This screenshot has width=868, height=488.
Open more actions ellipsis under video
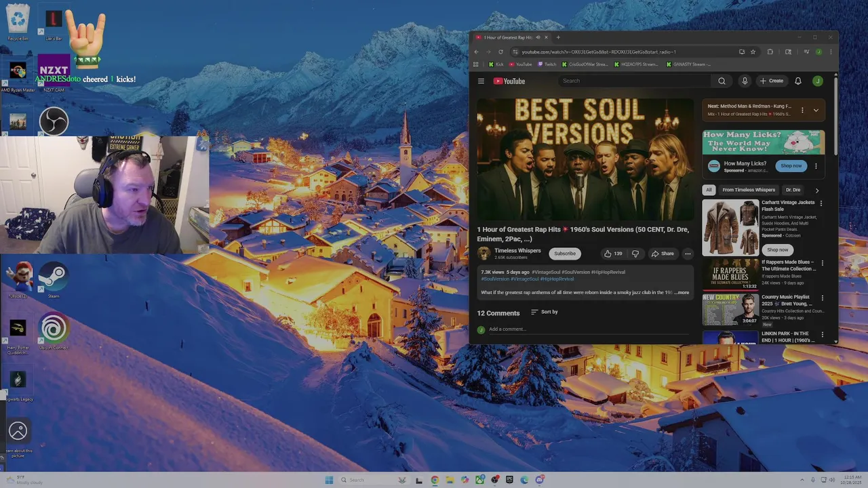[688, 253]
